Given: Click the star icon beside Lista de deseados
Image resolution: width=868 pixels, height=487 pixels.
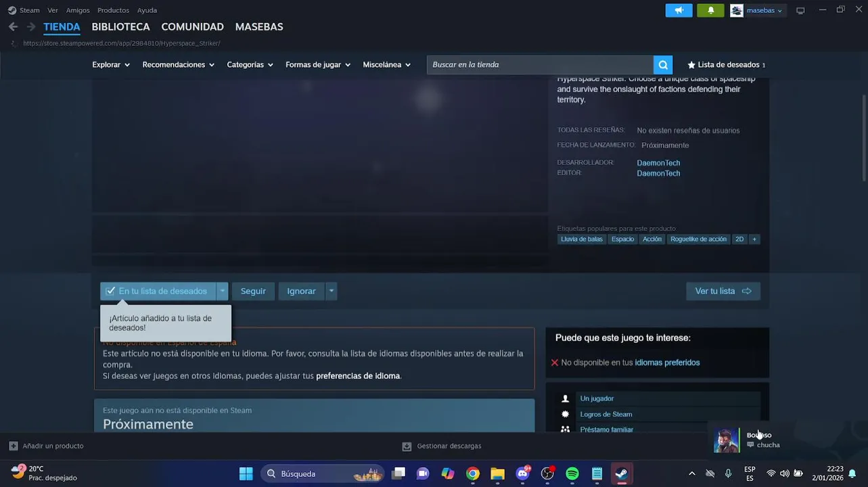Looking at the screenshot, I should click(x=691, y=65).
